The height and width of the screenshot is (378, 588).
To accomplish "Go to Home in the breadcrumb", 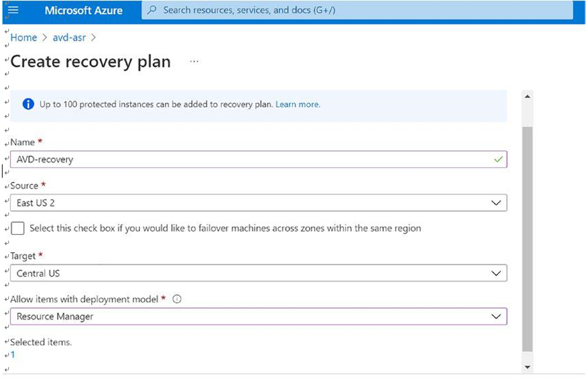I will [24, 37].
